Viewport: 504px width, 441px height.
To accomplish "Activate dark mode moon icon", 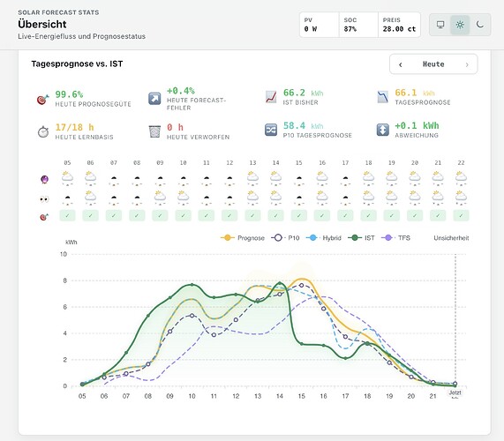I will click(x=479, y=25).
